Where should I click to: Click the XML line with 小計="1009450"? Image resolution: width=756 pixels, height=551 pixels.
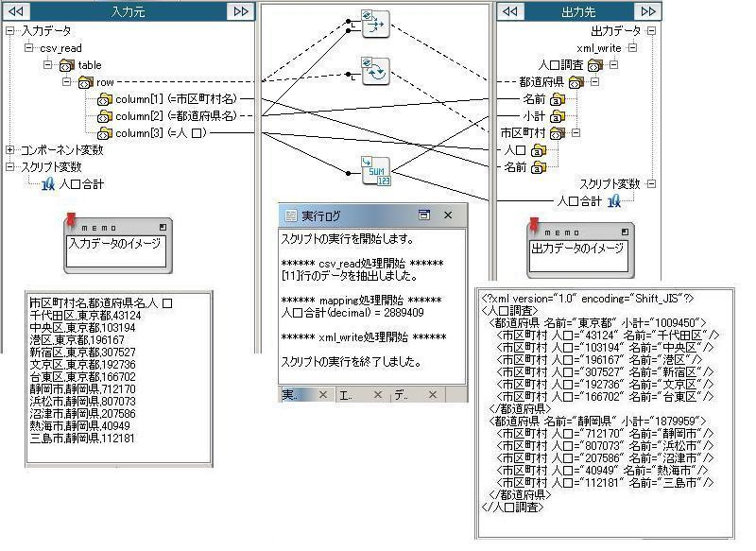coord(598,323)
